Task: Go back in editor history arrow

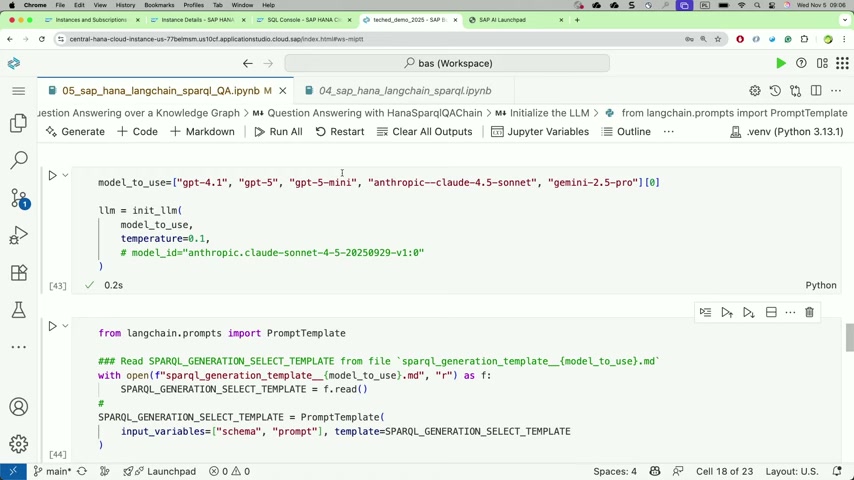Action: (248, 63)
